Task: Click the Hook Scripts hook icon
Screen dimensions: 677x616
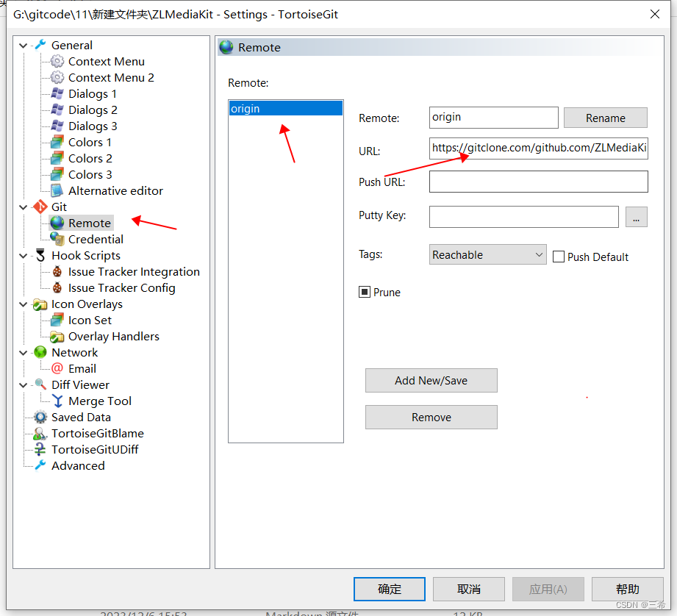Action: point(40,256)
